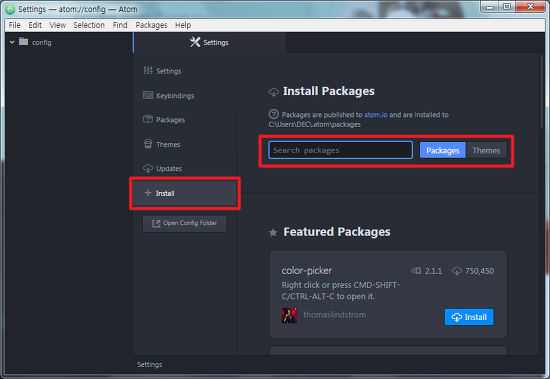550x379 pixels.
Task: Click the Settings sliders icon in sidebar
Action: tap(148, 71)
